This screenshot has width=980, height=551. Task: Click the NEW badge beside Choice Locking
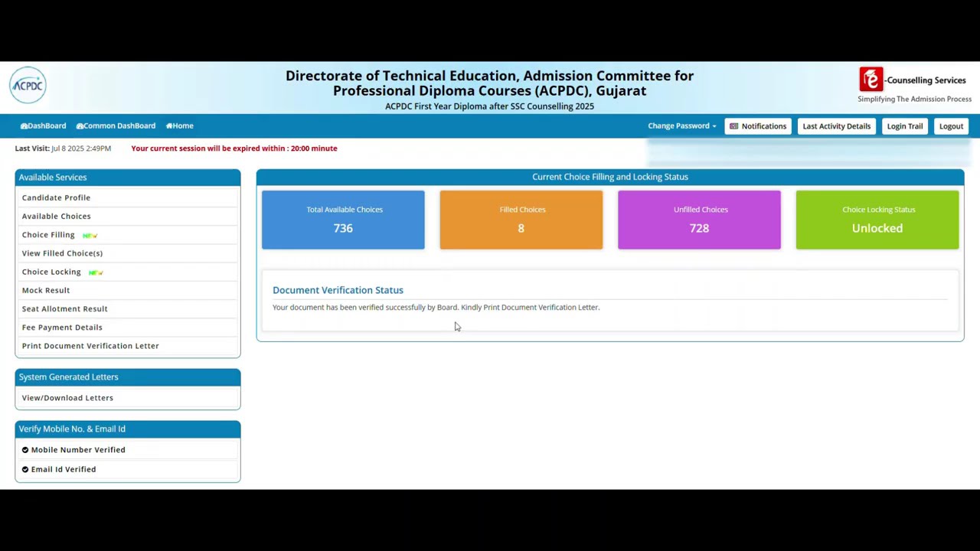(96, 272)
